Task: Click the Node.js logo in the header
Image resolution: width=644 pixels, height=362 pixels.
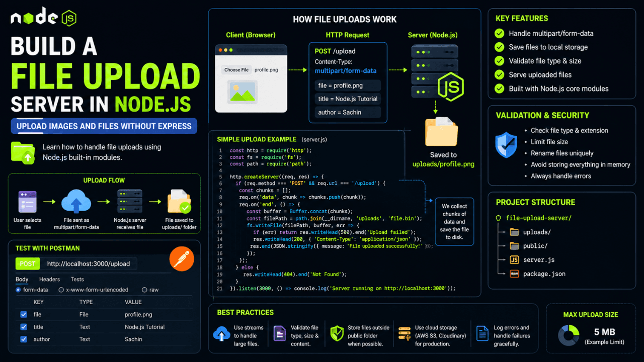Action: point(43,18)
